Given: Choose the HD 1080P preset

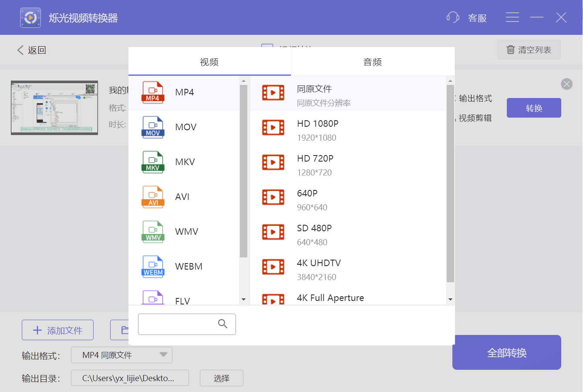Looking at the screenshot, I should point(348,128).
